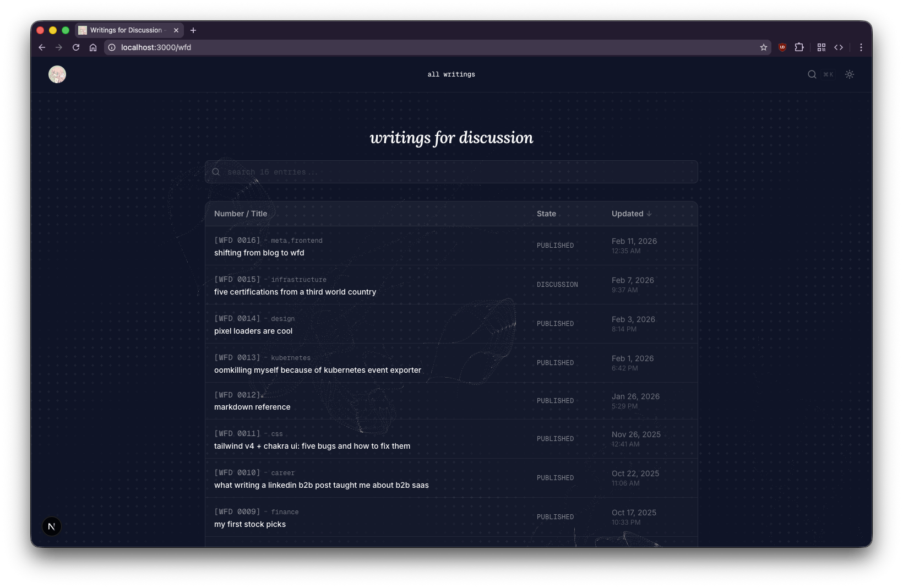Click PUBLISHED state of WFD 0016 row

pyautogui.click(x=555, y=246)
